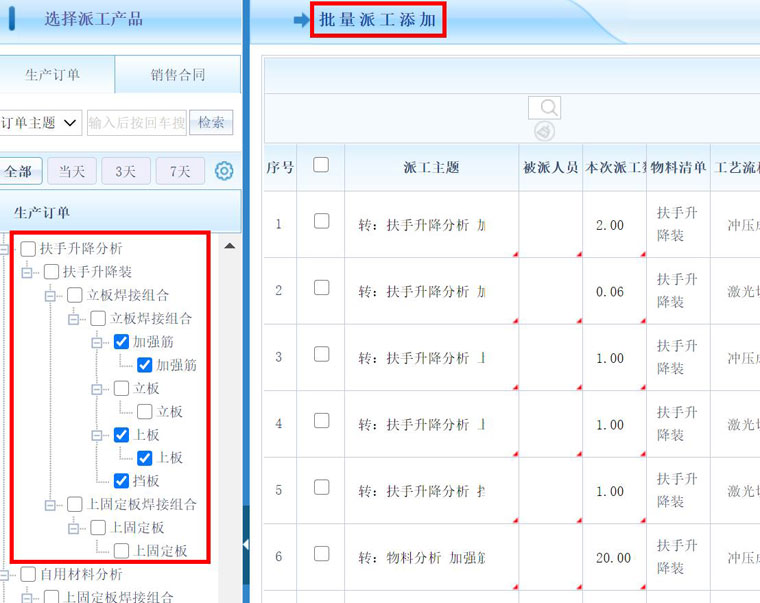Filter orders by 当天

tap(71, 171)
